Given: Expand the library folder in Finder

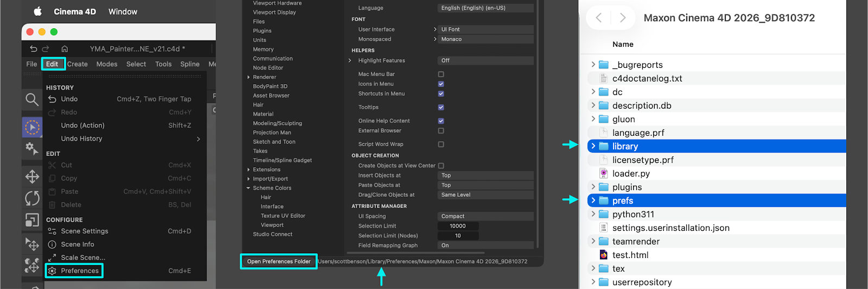Looking at the screenshot, I should pyautogui.click(x=593, y=146).
